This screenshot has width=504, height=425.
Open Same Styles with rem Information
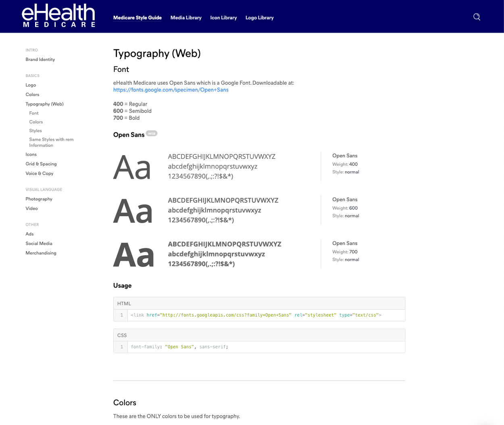(x=51, y=142)
